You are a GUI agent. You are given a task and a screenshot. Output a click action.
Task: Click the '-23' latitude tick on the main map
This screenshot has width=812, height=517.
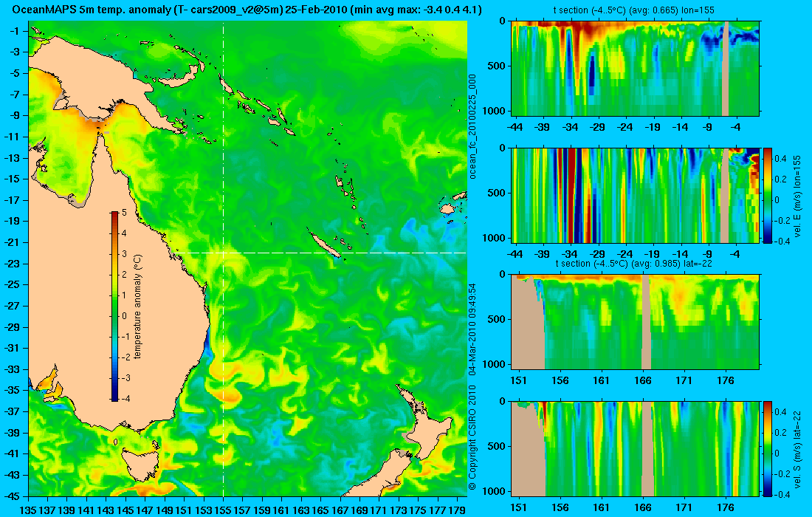click(12, 263)
